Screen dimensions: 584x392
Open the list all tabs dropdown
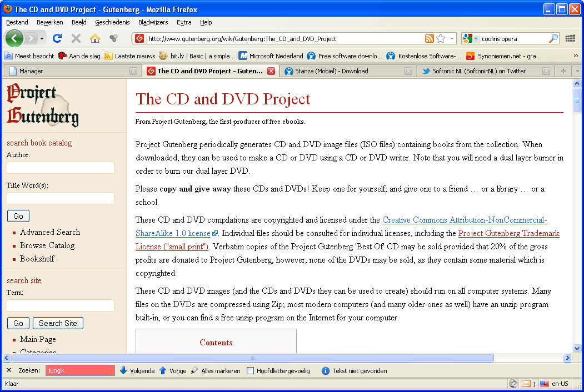tap(577, 71)
